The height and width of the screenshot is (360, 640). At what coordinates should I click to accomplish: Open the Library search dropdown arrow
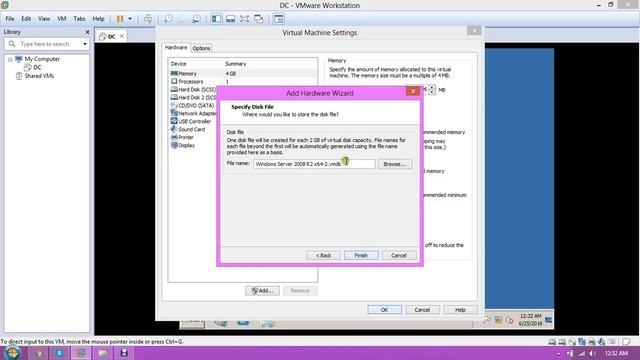[85, 44]
